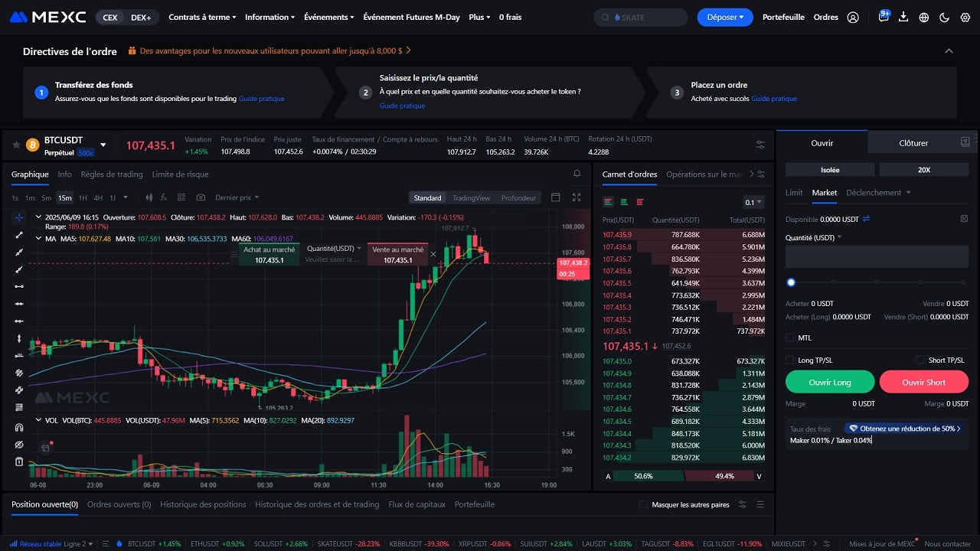Open Ordres ouverts (0) tab
The width and height of the screenshot is (980, 551).
pos(119,504)
